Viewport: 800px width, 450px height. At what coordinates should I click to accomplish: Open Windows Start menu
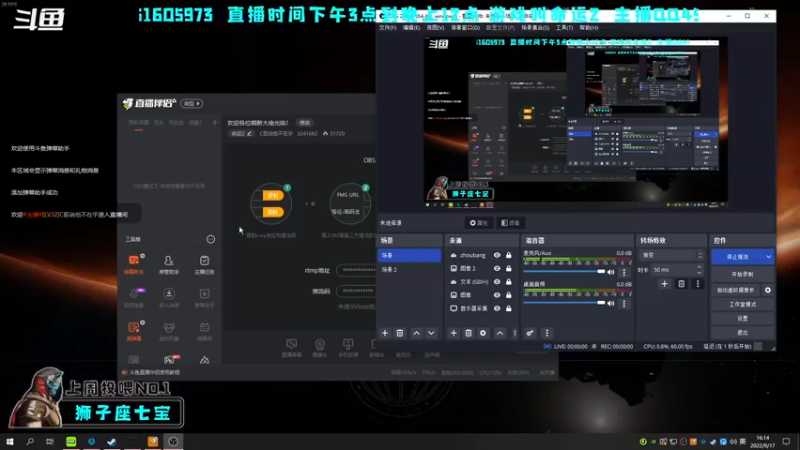coord(10,441)
